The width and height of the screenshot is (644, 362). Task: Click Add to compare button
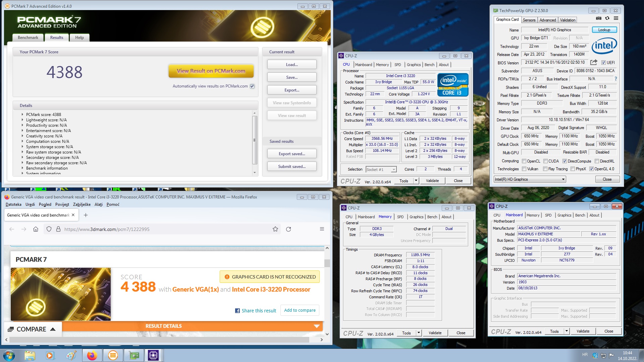pyautogui.click(x=300, y=310)
